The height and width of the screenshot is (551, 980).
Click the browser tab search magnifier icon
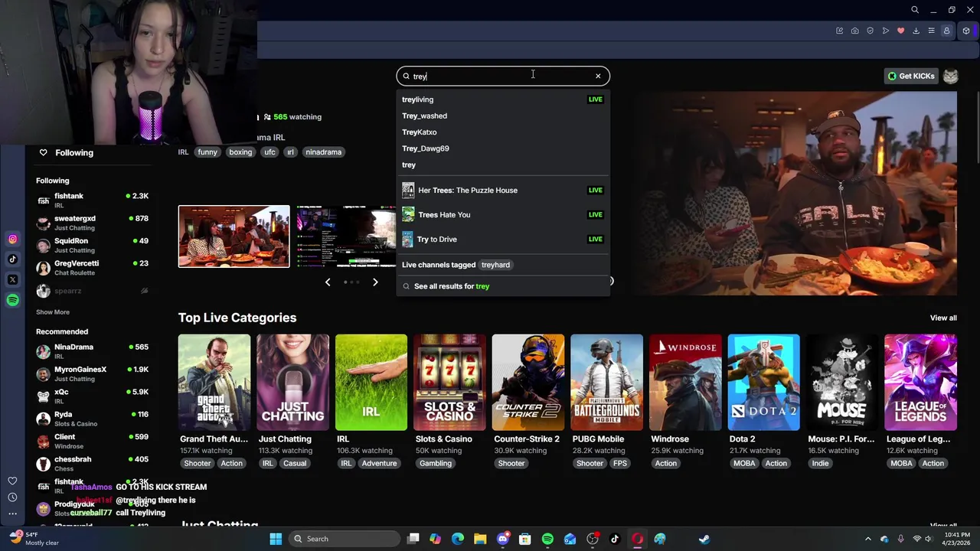(915, 10)
